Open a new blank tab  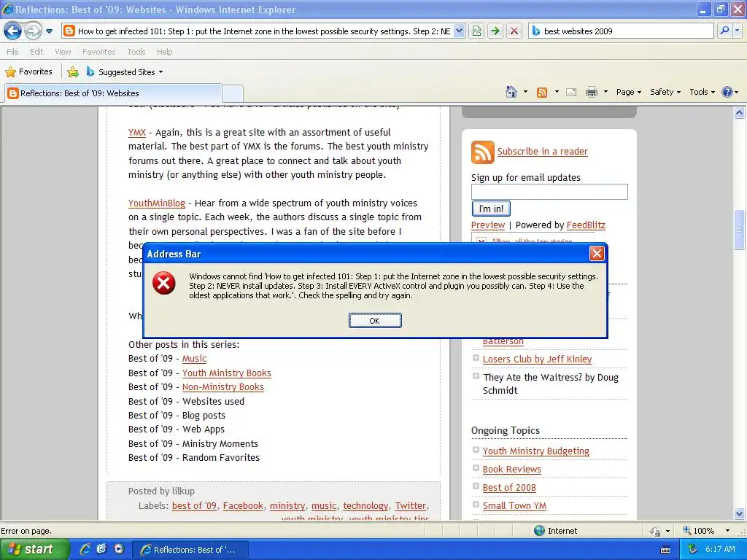(233, 93)
